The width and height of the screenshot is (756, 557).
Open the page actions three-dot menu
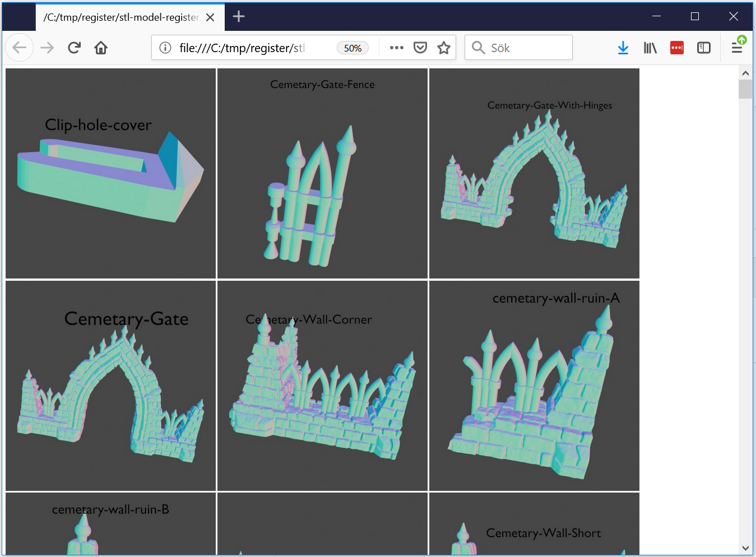point(397,48)
